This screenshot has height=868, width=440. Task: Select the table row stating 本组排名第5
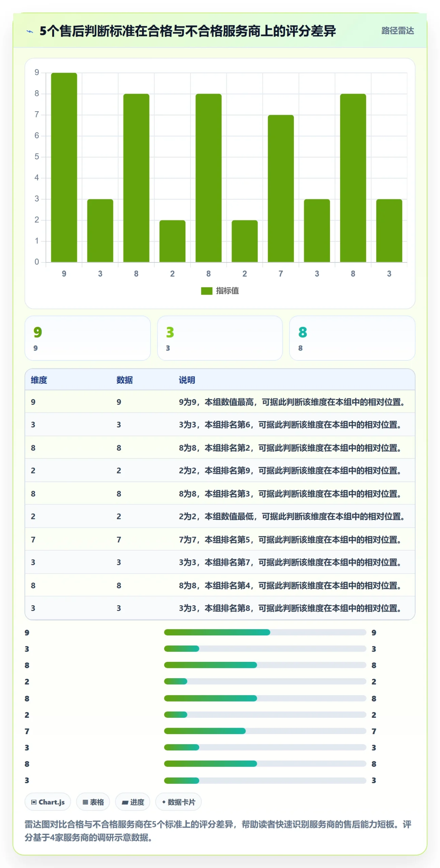(220, 539)
